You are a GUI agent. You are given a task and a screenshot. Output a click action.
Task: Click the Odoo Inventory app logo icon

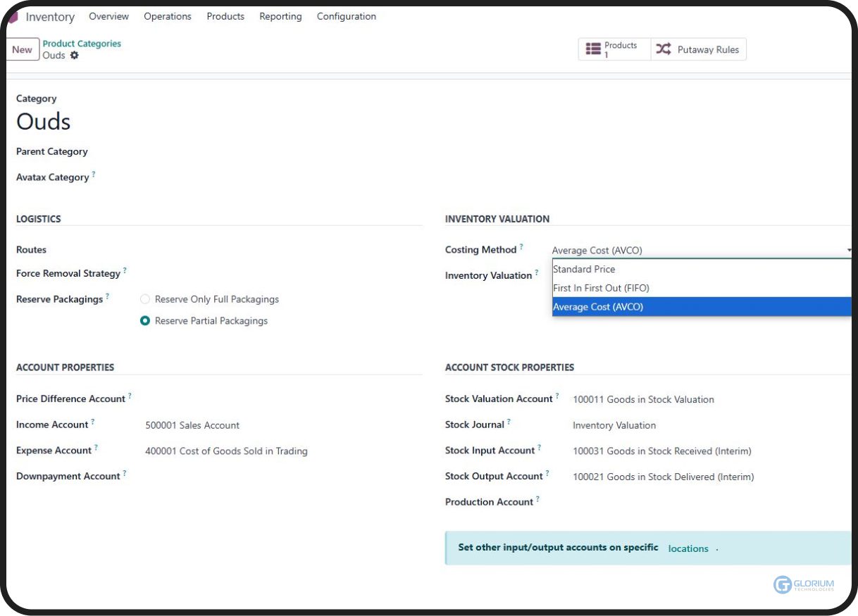13,17
